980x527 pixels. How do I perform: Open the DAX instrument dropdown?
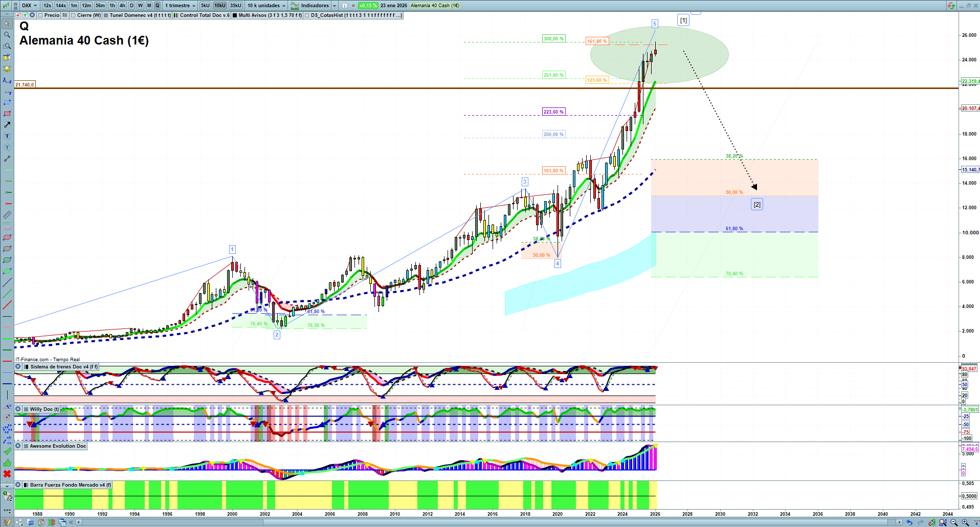tap(29, 6)
